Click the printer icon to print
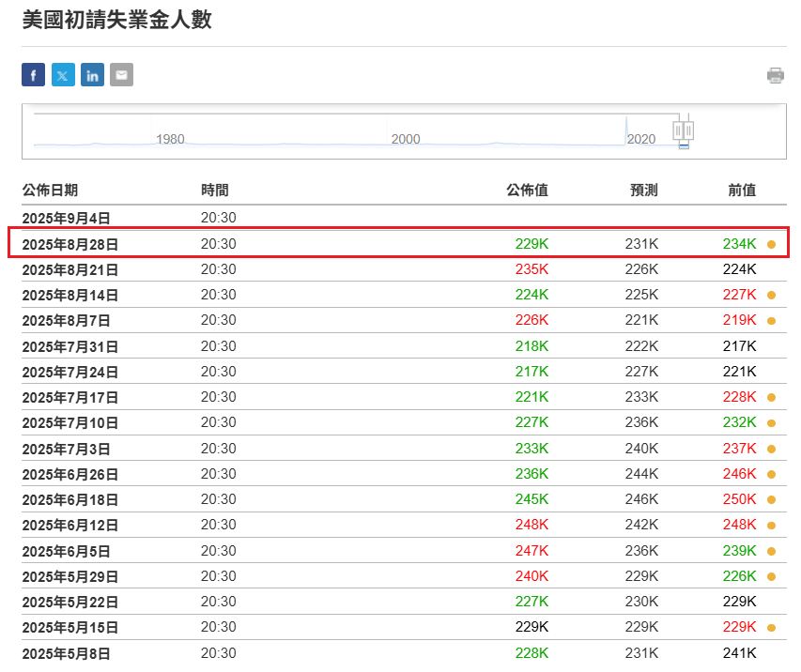The height and width of the screenshot is (672, 801). tap(775, 76)
